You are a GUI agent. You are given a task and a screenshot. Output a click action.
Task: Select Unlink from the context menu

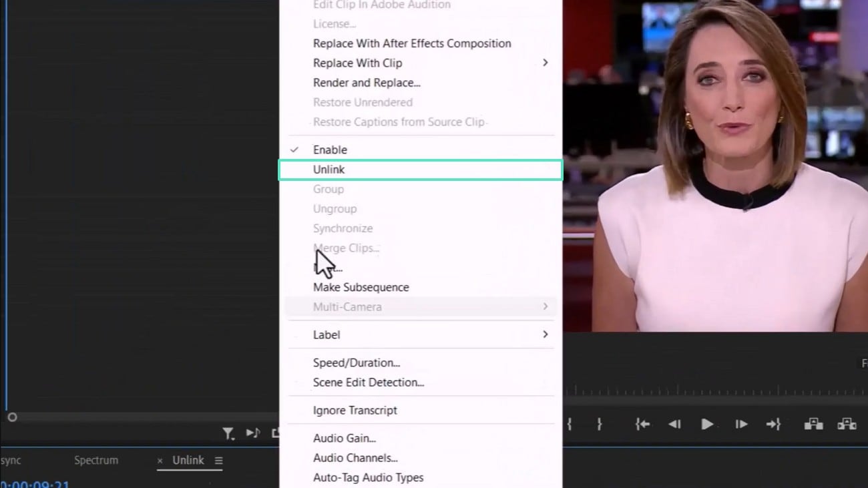pyautogui.click(x=329, y=170)
